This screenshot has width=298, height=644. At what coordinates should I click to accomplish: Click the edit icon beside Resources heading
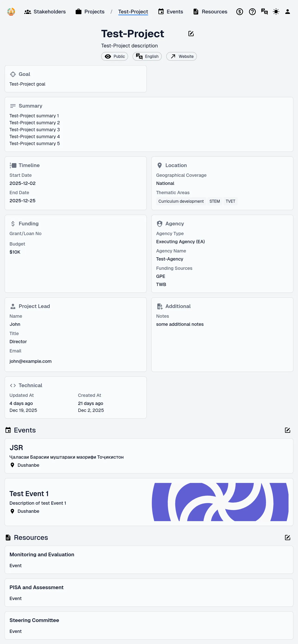(x=287, y=538)
